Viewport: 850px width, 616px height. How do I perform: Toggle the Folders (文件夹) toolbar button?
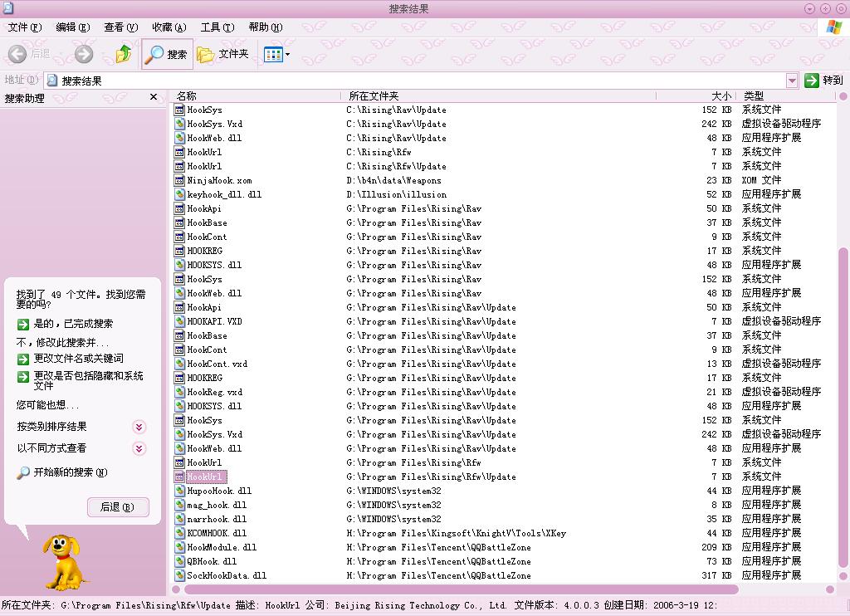pos(223,54)
